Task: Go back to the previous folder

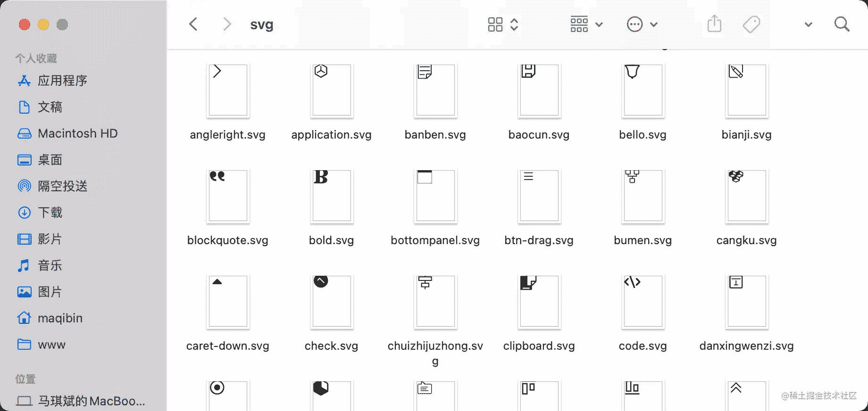Action: click(193, 24)
